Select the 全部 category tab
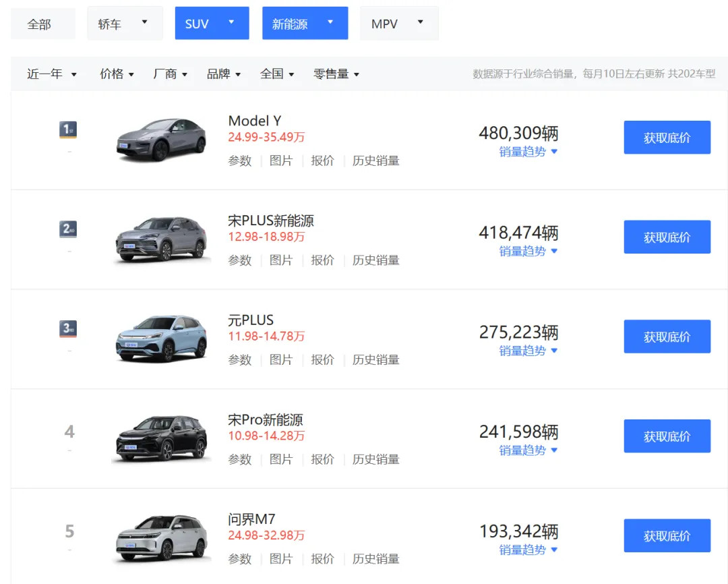This screenshot has height=584, width=728. tap(42, 23)
